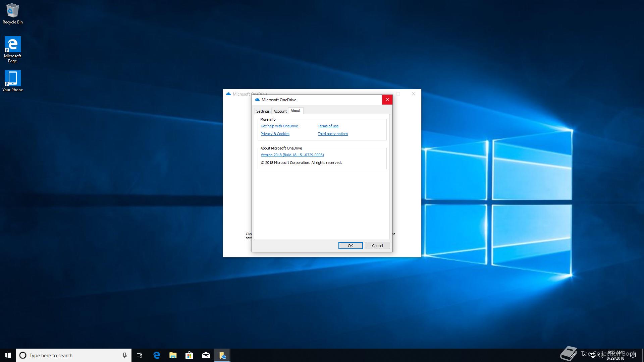Open the Mail app from the taskbar
Screen dimensions: 644x362
click(206, 355)
